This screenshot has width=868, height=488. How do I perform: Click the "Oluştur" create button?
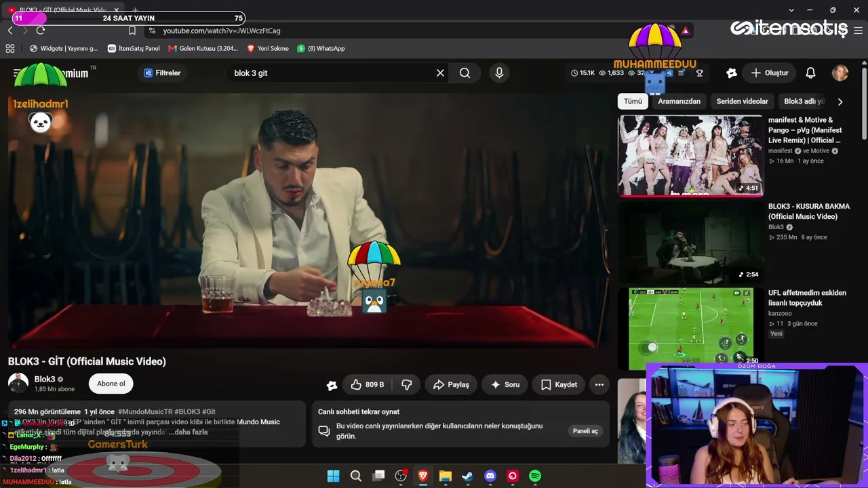click(x=770, y=73)
